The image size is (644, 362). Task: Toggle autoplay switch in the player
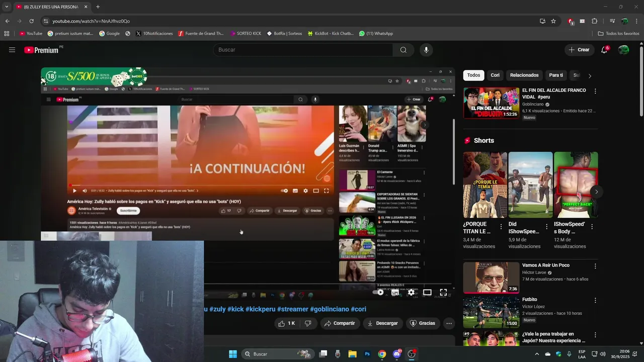[379, 292]
